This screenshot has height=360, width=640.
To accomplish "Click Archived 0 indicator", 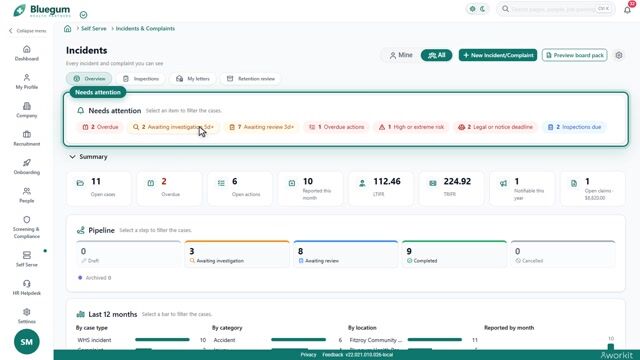I will [x=94, y=278].
